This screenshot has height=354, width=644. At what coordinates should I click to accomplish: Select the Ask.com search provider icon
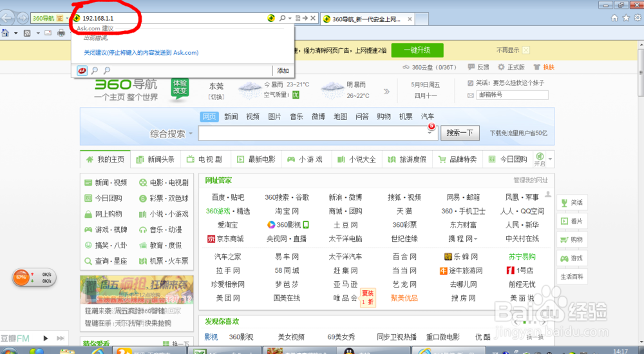coord(82,70)
